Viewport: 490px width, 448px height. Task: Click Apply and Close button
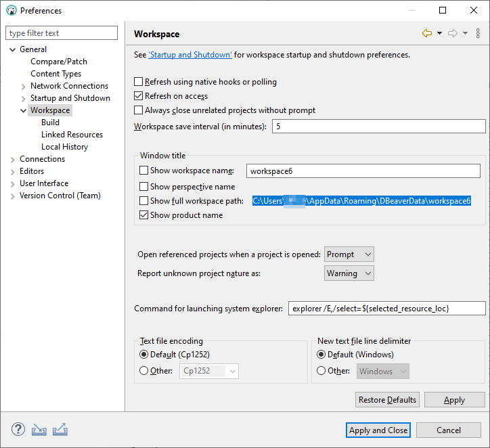tap(378, 430)
